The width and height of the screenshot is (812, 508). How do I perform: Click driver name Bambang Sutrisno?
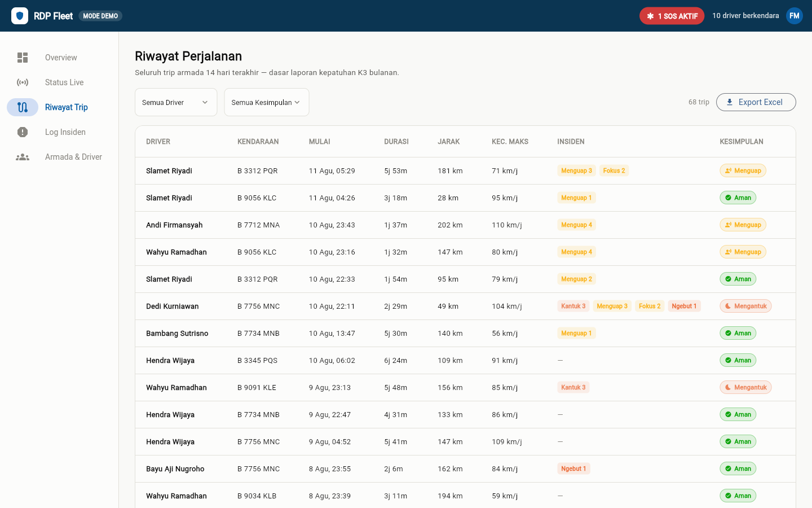[177, 333]
